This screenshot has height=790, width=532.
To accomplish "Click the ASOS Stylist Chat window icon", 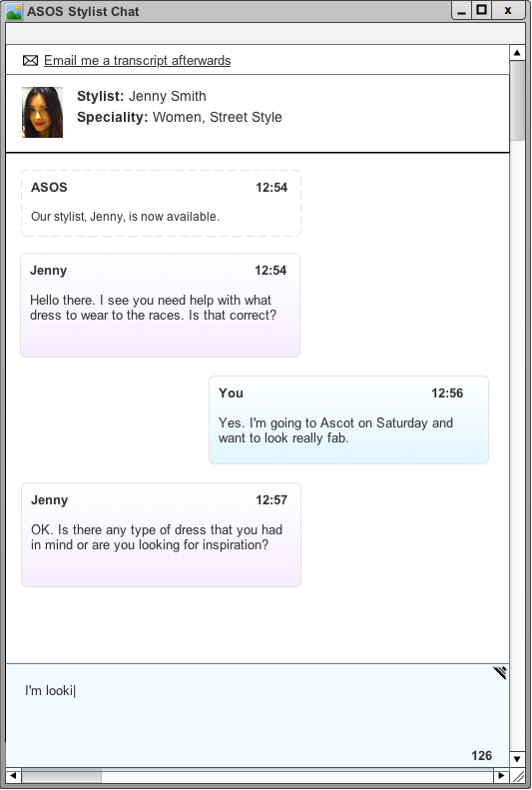I will click(14, 11).
